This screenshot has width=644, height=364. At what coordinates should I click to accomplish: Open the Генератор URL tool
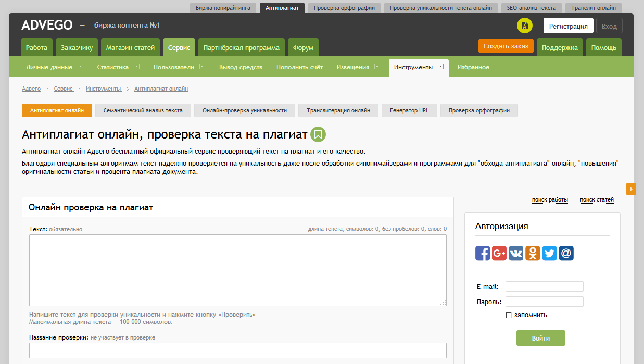[x=410, y=110]
